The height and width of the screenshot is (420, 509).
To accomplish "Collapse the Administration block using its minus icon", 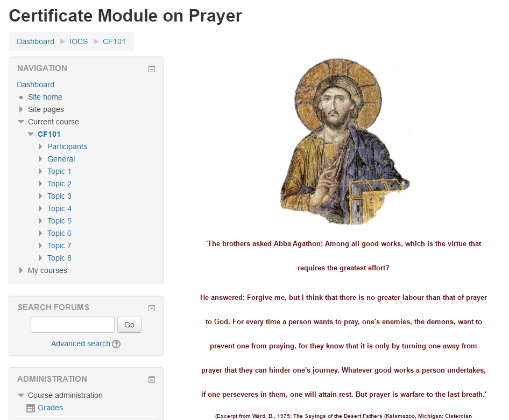I will [x=152, y=380].
